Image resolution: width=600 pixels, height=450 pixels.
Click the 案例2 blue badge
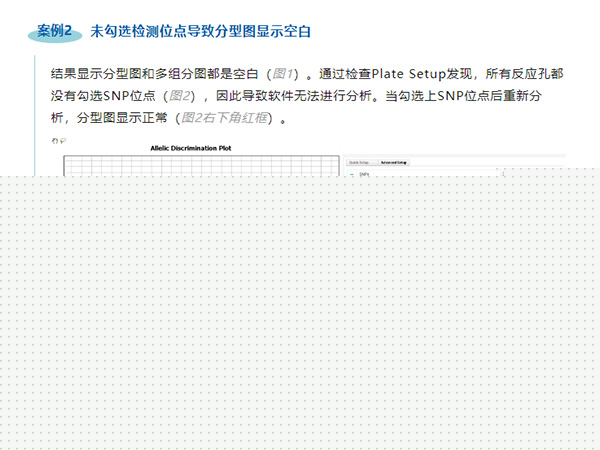click(55, 32)
